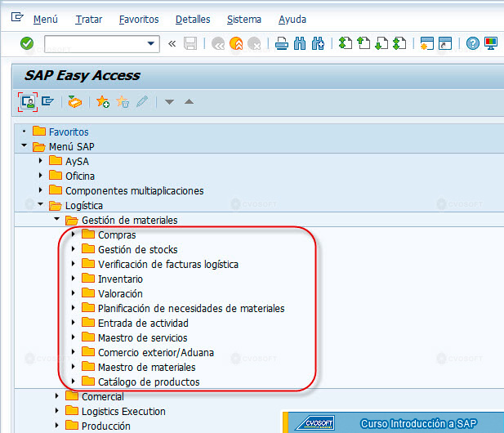Open the Help question mark icon

click(472, 43)
